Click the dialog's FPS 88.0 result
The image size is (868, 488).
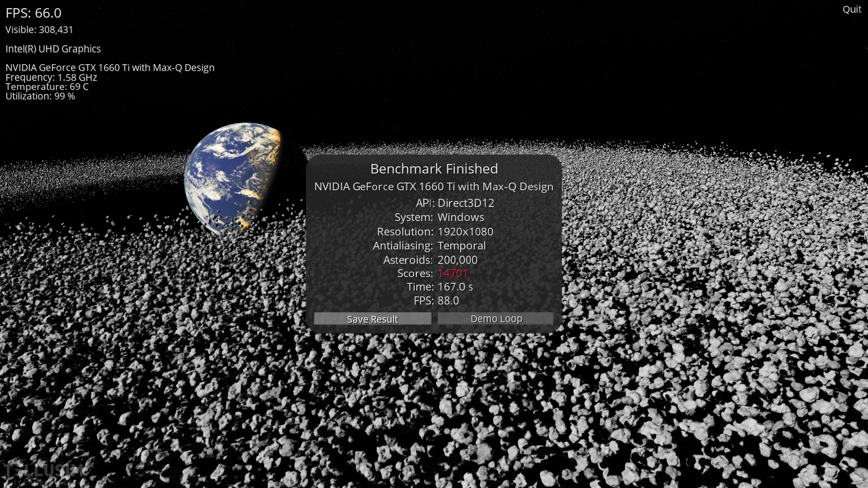click(448, 300)
